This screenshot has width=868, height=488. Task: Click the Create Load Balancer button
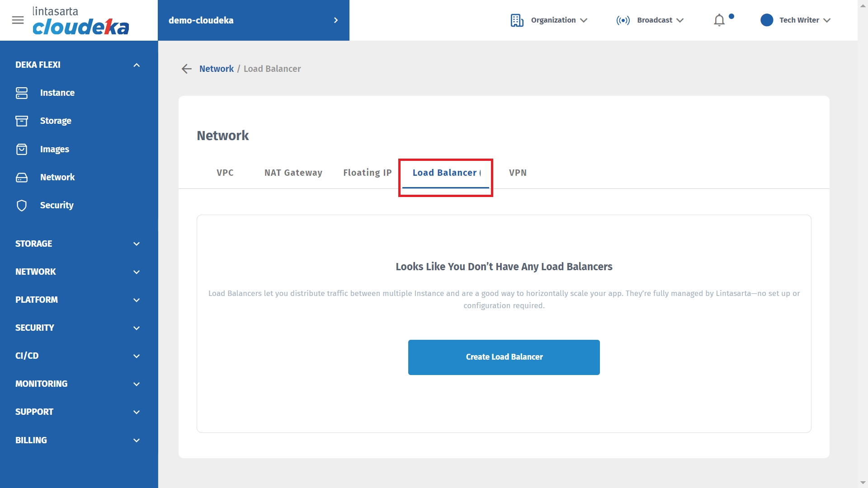click(504, 357)
